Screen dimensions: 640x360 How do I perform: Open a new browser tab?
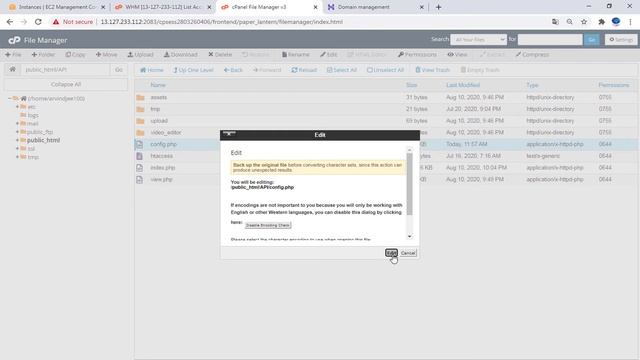coord(438,7)
